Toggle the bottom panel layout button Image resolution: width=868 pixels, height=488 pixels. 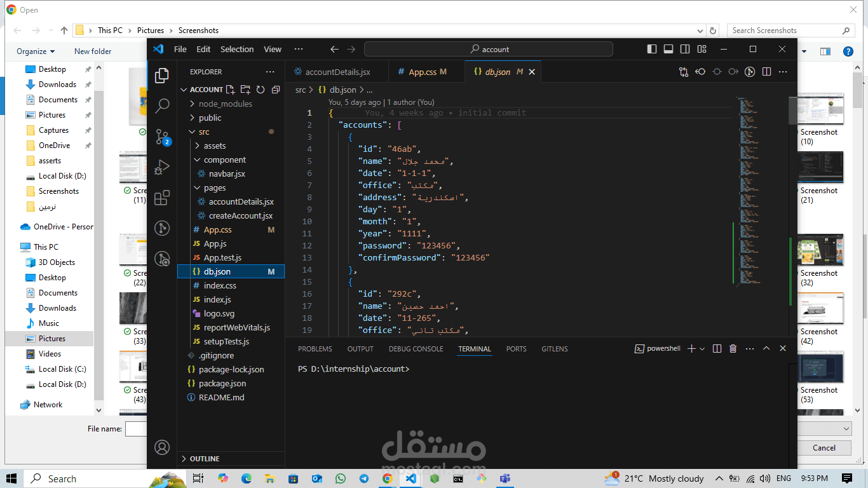click(x=668, y=49)
